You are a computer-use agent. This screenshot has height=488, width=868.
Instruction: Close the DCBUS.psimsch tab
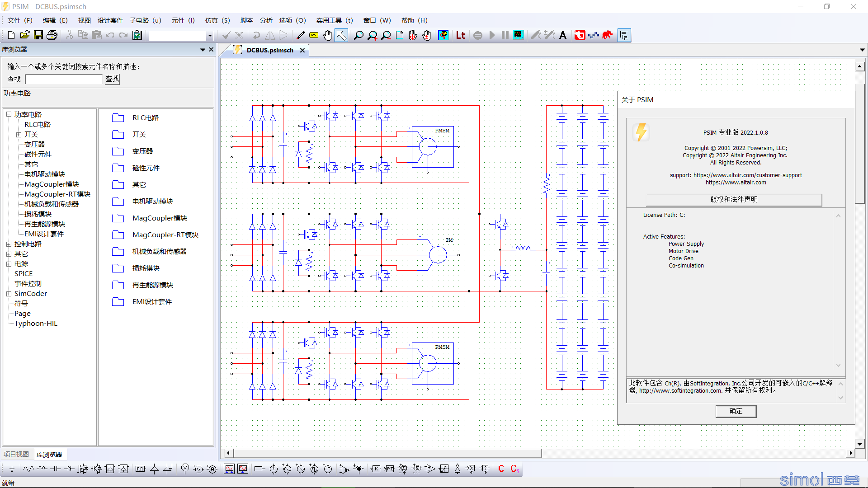pos(302,50)
